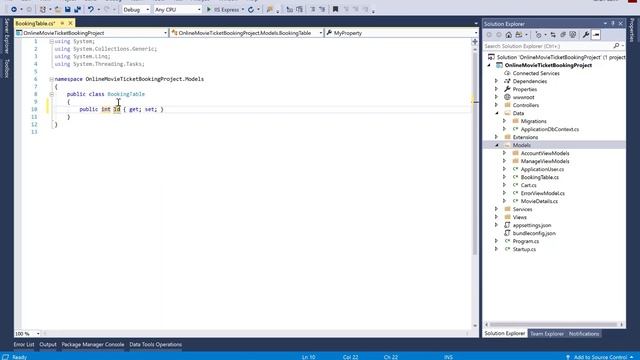This screenshot has height=360, width=640.
Task: Expand the Dependencies node
Action: [x=496, y=81]
